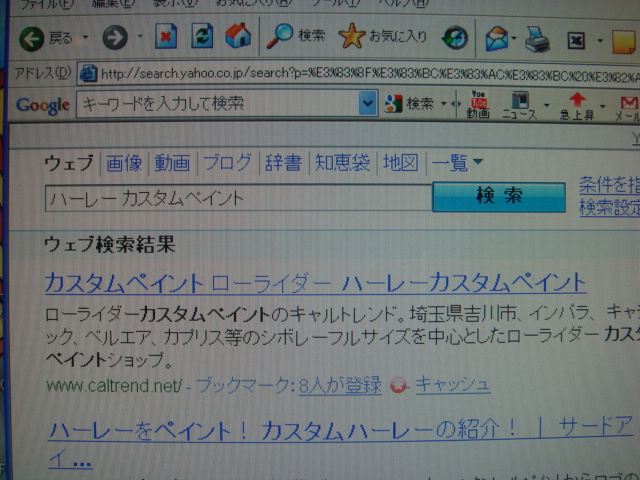Click the アドレス(D) address label

click(42, 73)
